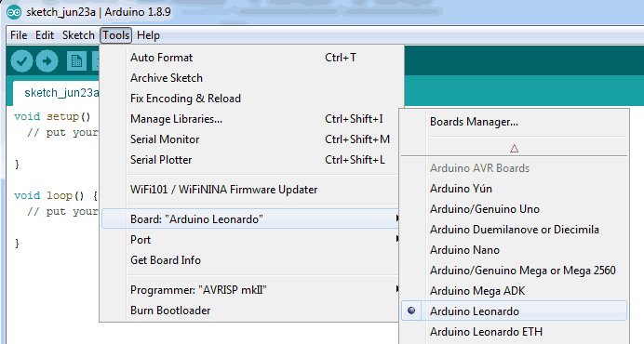
Task: Launch the Serial Monitor
Action: (250, 139)
